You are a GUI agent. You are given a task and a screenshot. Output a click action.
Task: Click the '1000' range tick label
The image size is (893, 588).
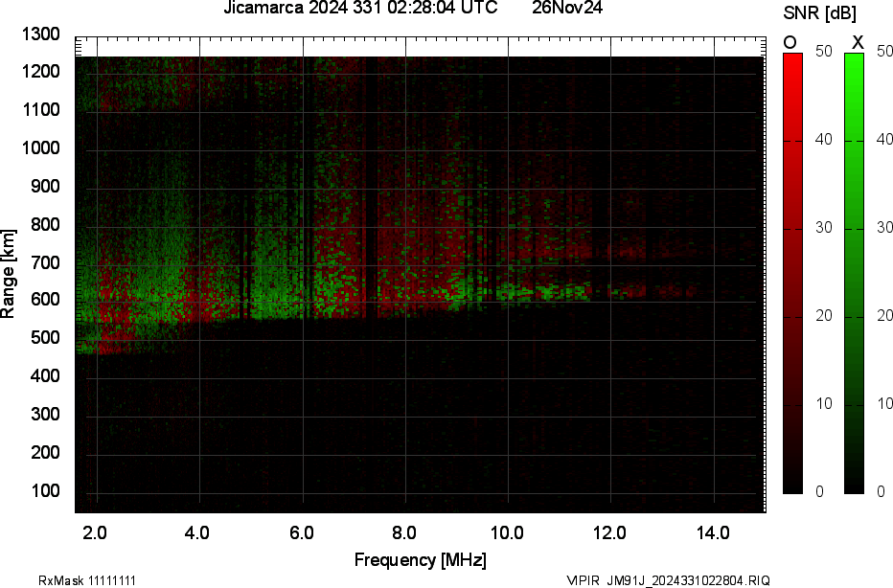click(41, 148)
